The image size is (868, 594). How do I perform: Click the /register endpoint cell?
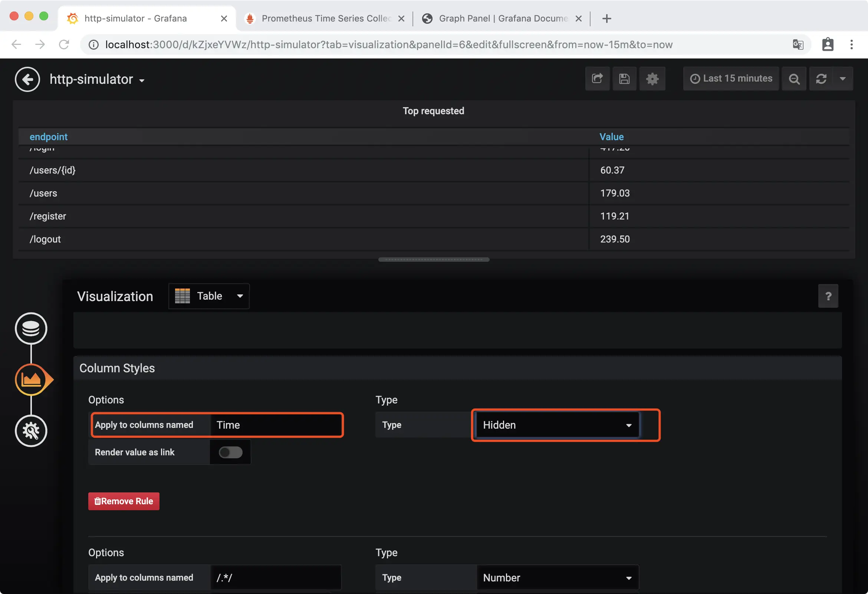(x=304, y=216)
